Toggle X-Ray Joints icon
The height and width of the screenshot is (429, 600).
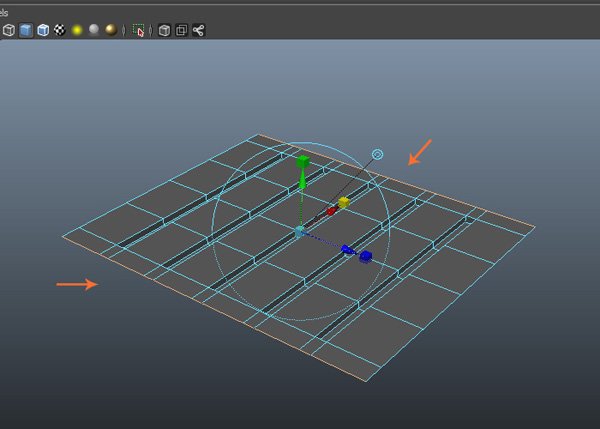click(x=199, y=30)
